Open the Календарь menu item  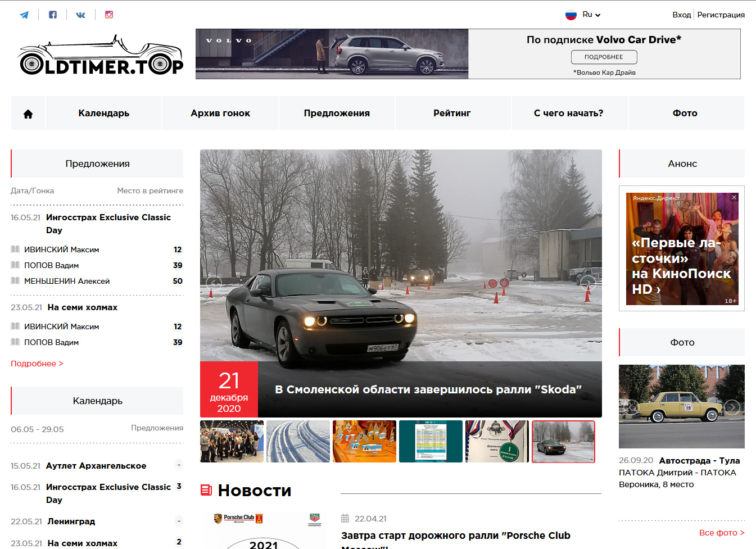(x=104, y=114)
